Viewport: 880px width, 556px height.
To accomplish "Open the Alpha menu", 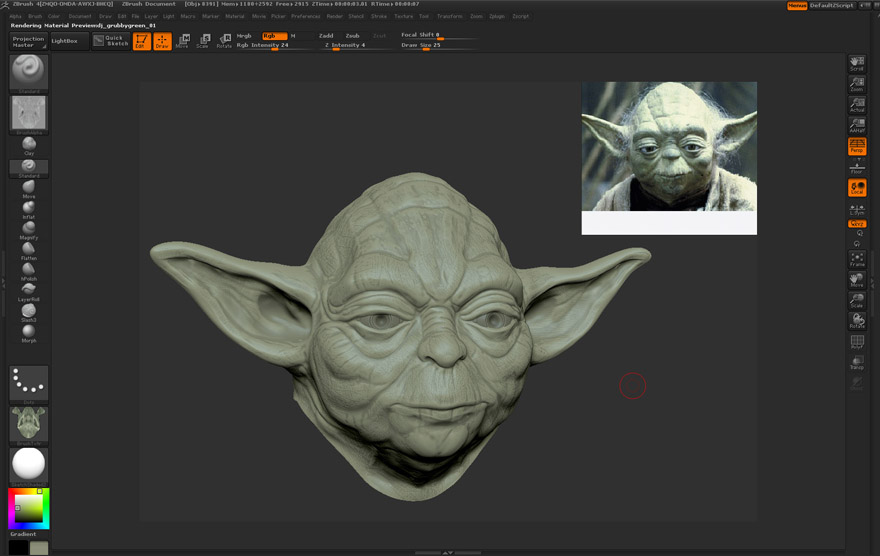I will coord(15,16).
